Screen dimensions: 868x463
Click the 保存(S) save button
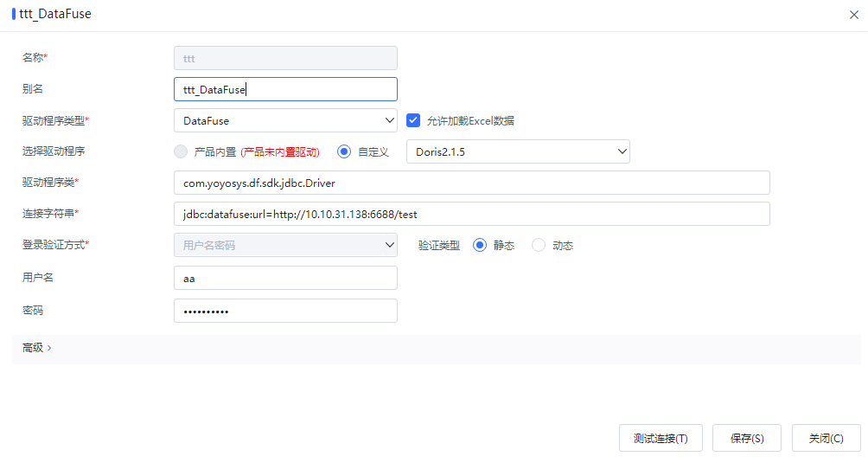pos(747,438)
